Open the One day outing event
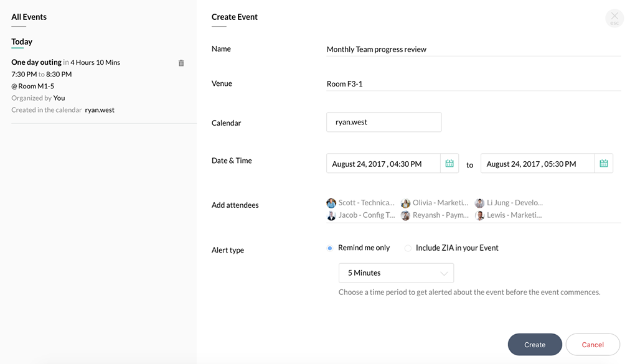 pyautogui.click(x=36, y=62)
